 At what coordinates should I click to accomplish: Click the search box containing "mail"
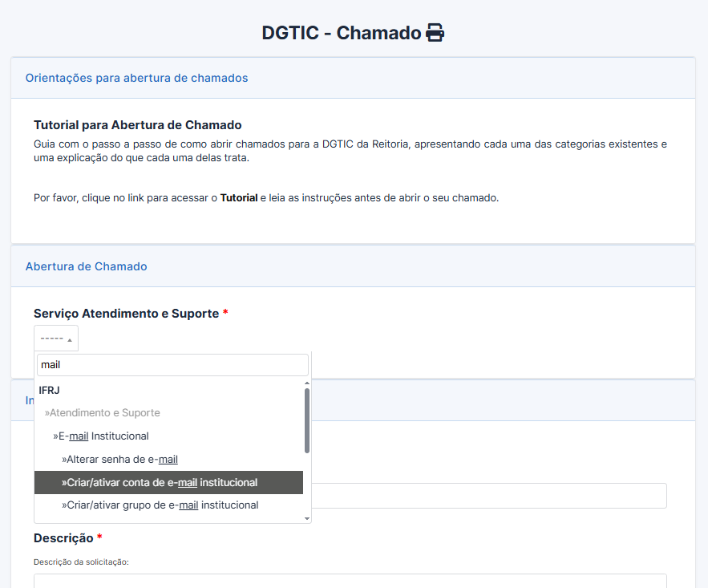tap(172, 365)
